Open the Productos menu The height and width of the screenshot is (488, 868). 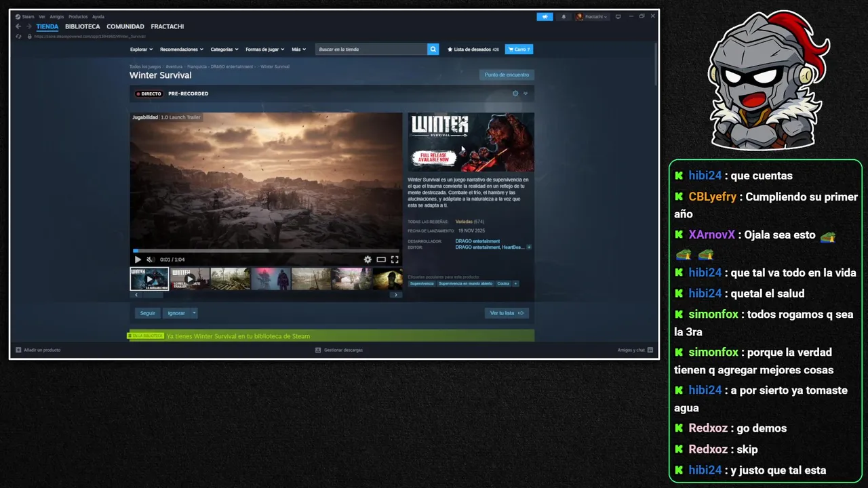click(78, 16)
